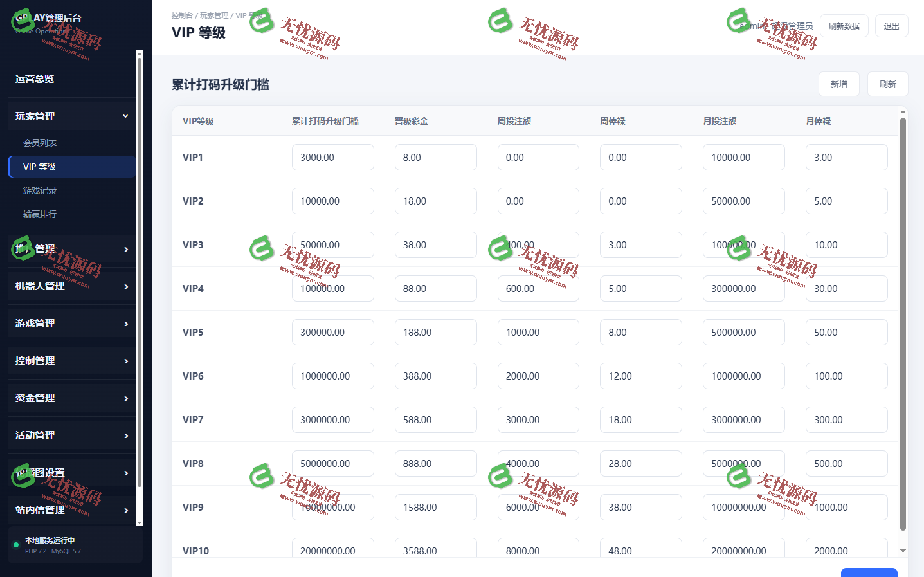The image size is (924, 577).
Task: Expand the 控制管理 sidebar section arrow
Action: click(126, 361)
